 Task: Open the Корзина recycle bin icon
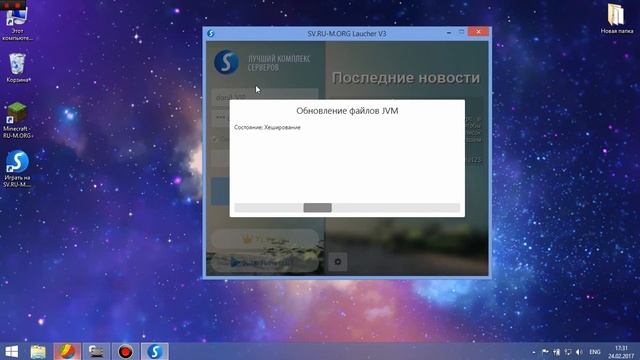coord(17,68)
